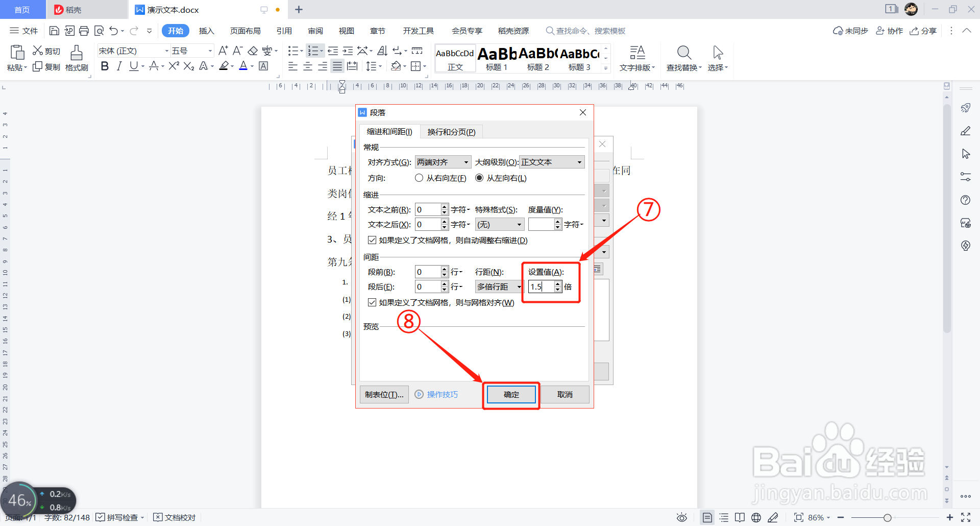Click the 文本之前 indent input field

[x=428, y=209]
